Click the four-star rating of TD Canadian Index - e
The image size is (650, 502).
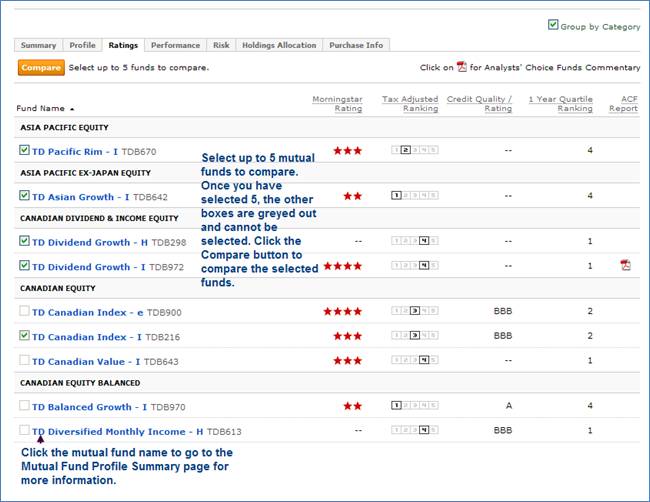click(343, 311)
